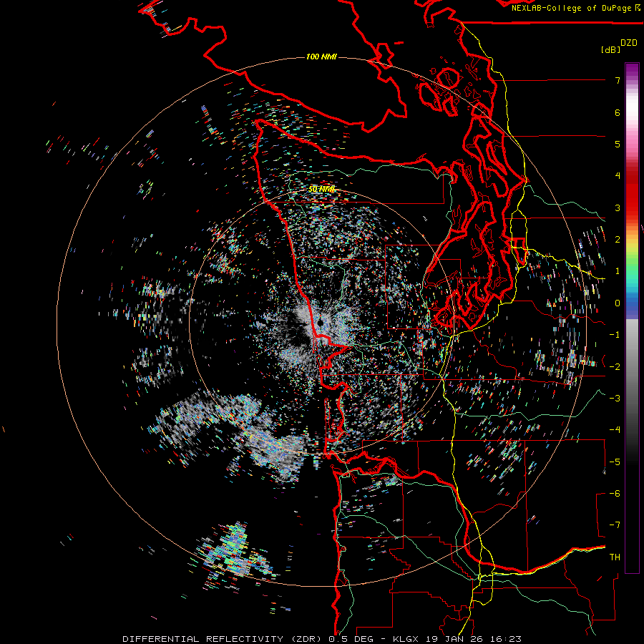Select the -1 dB scale label
This screenshot has height=644, width=644.
(x=615, y=335)
